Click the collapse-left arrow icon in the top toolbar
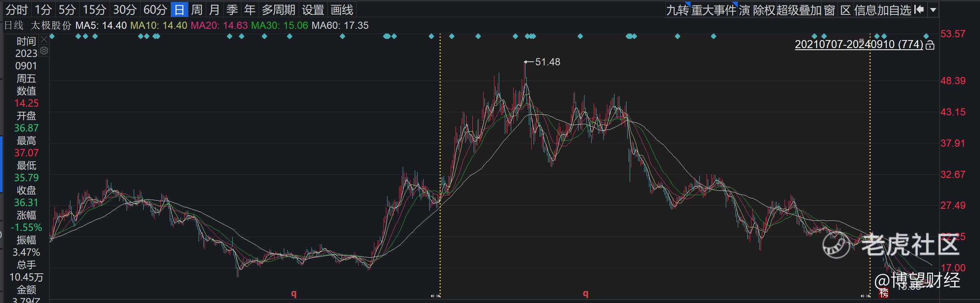The image size is (980, 303). click(919, 10)
